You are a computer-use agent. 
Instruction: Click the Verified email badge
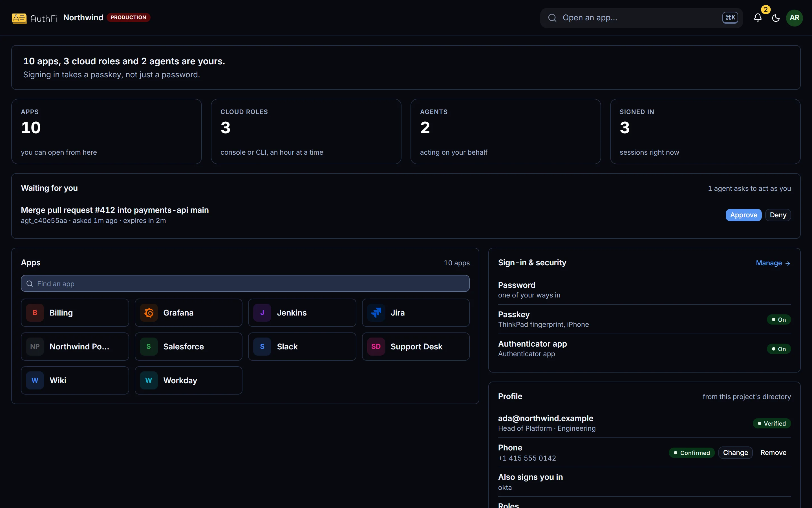(772, 423)
